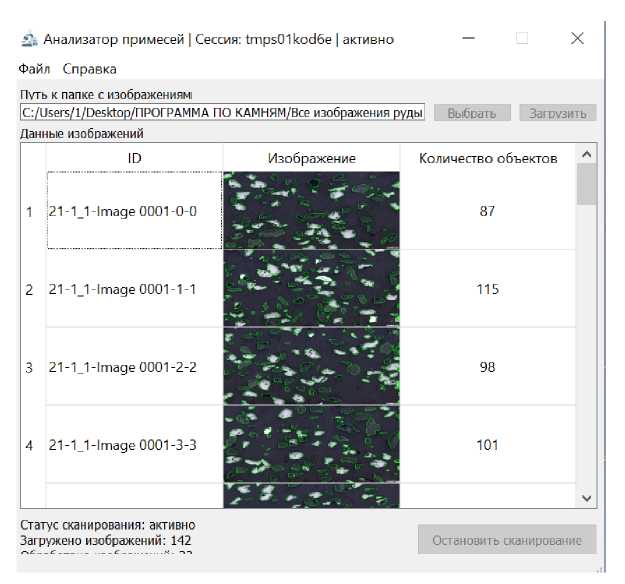Click the ID column header
Screen dimensions: 625x584
[134, 158]
